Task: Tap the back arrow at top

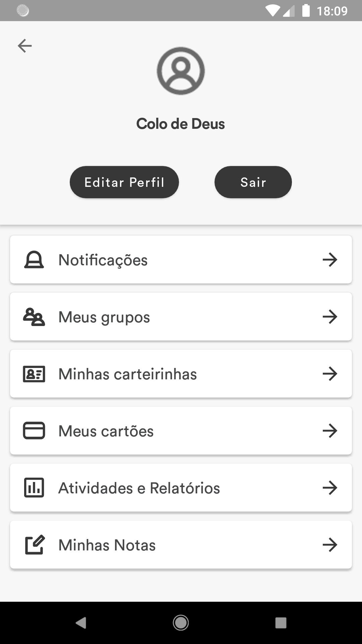Action: [25, 46]
